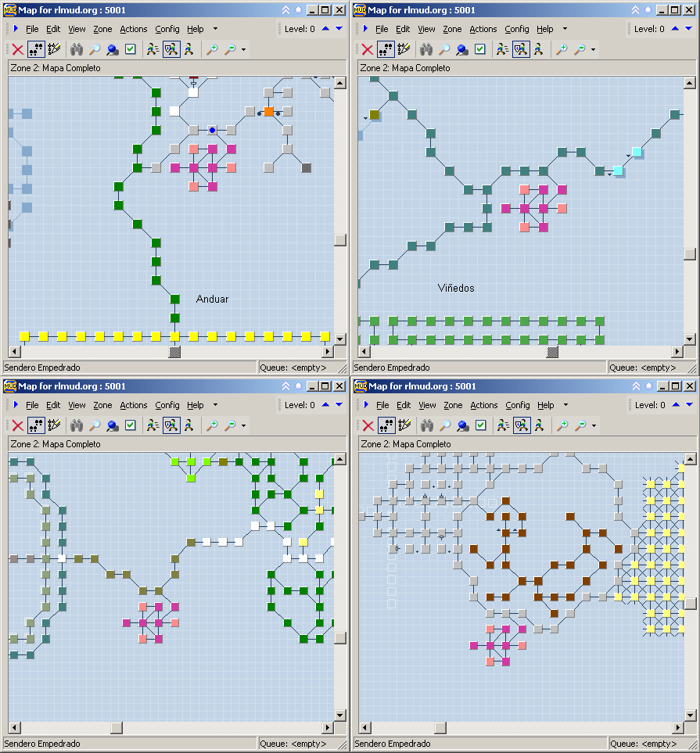Click Level down arrow in bottom-left window

pos(339,405)
